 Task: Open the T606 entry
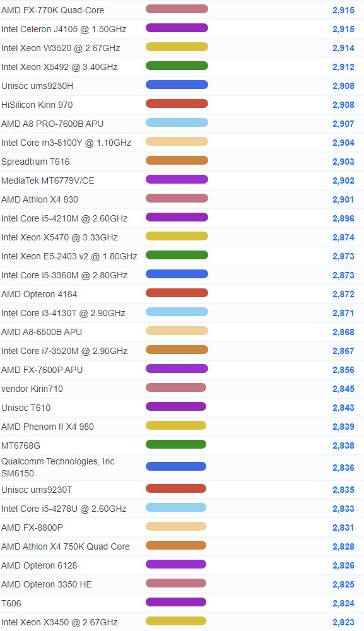[11, 603]
